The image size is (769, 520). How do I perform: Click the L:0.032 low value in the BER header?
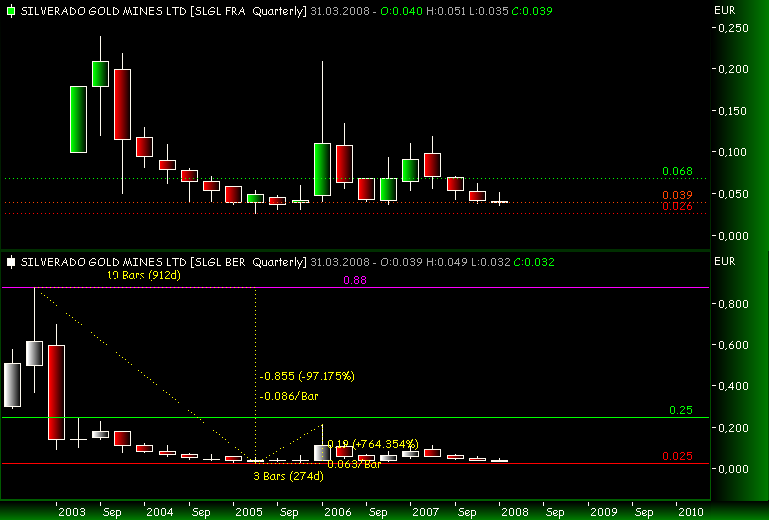[x=490, y=262]
